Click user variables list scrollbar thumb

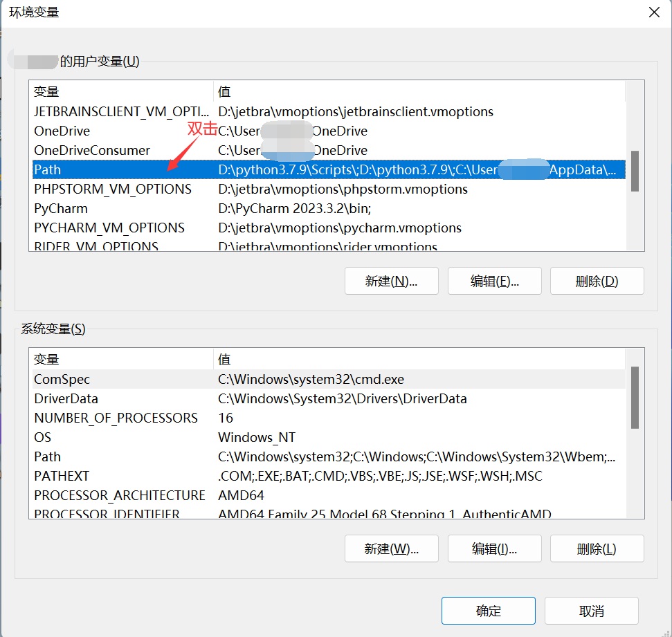pos(634,170)
